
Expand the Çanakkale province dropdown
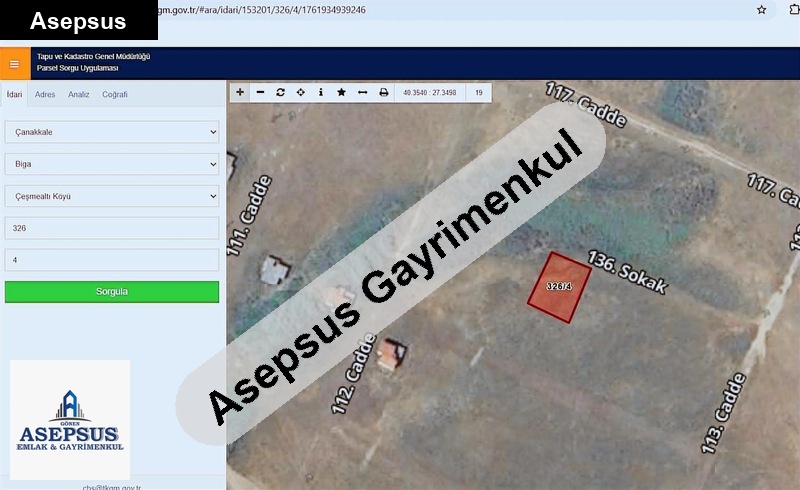112,132
